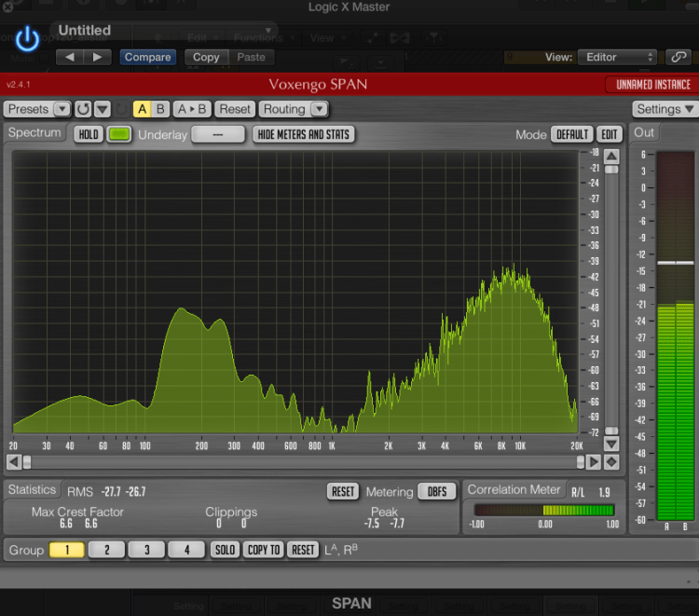This screenshot has height=616, width=699.
Task: Copy the plugin settings
Action: (x=206, y=57)
